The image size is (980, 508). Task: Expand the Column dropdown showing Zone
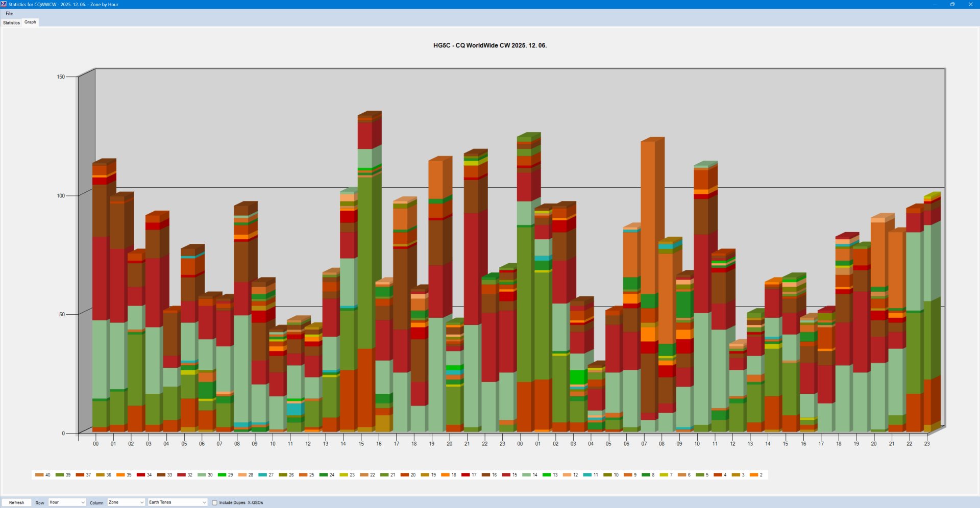tap(126, 502)
